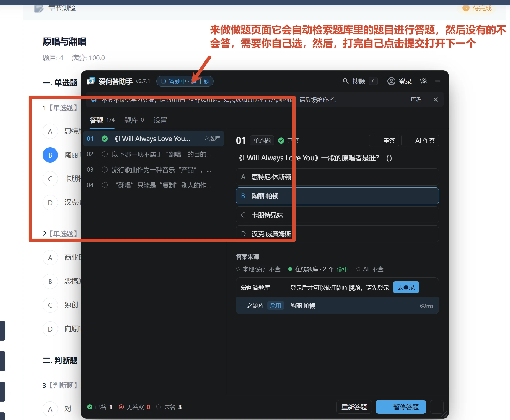Choose option B 陶丽·帕顿 in helper panel
This screenshot has height=420, width=510.
(337, 196)
